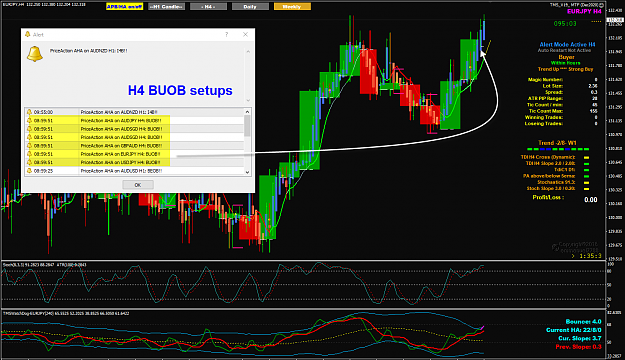Click the bell icon in the AUDJPY H4 row
This screenshot has width=625, height=360.
29,120
